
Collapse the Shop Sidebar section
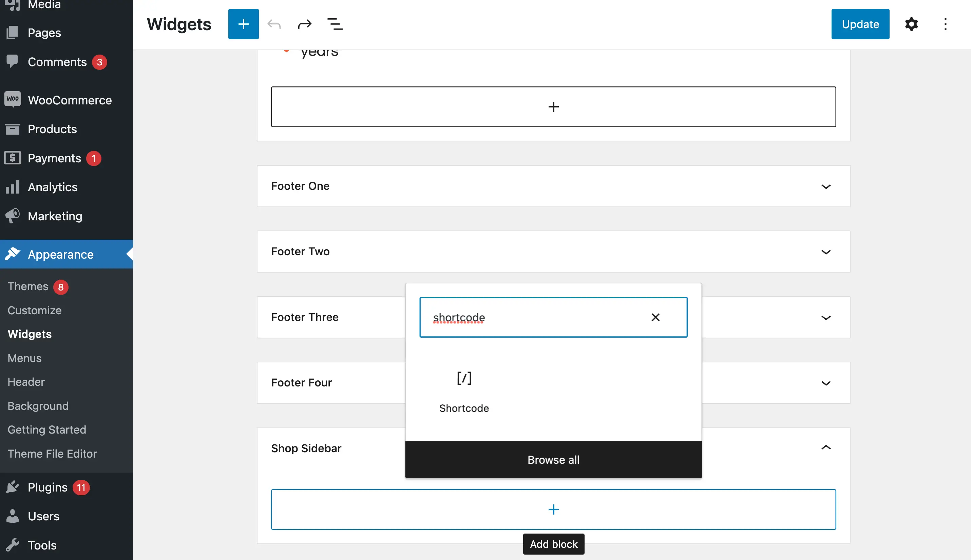coord(825,448)
